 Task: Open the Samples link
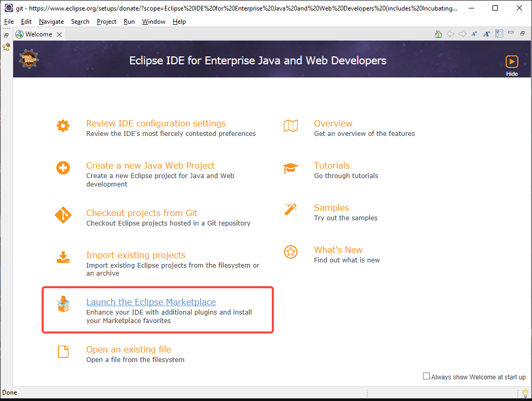331,208
